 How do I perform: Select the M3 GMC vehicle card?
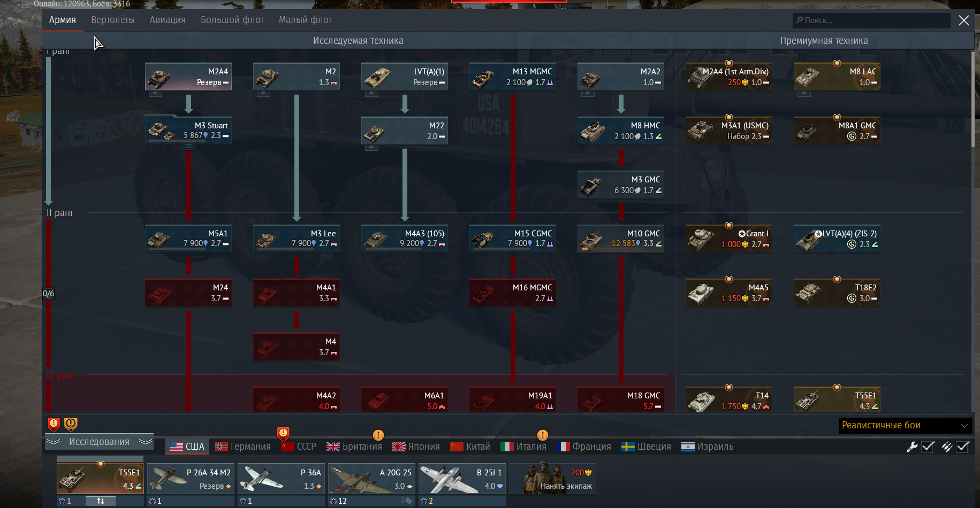tap(621, 184)
